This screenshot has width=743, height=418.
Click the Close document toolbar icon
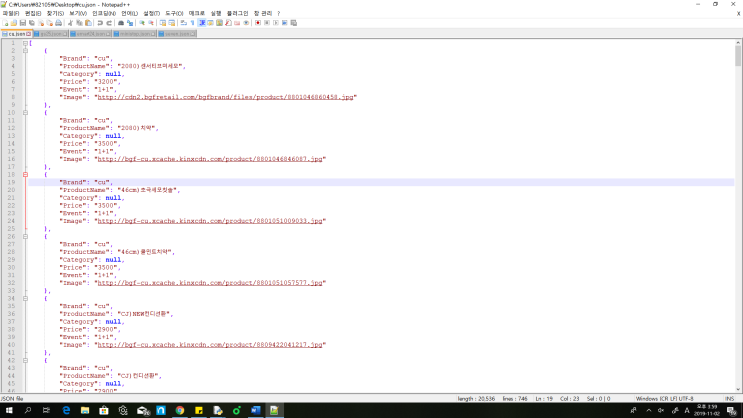point(41,23)
